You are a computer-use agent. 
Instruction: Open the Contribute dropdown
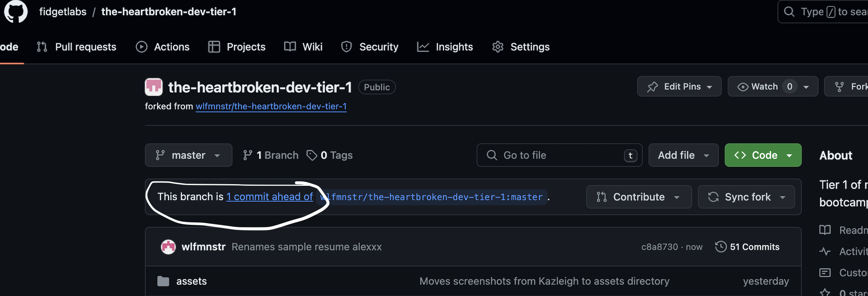(x=639, y=197)
